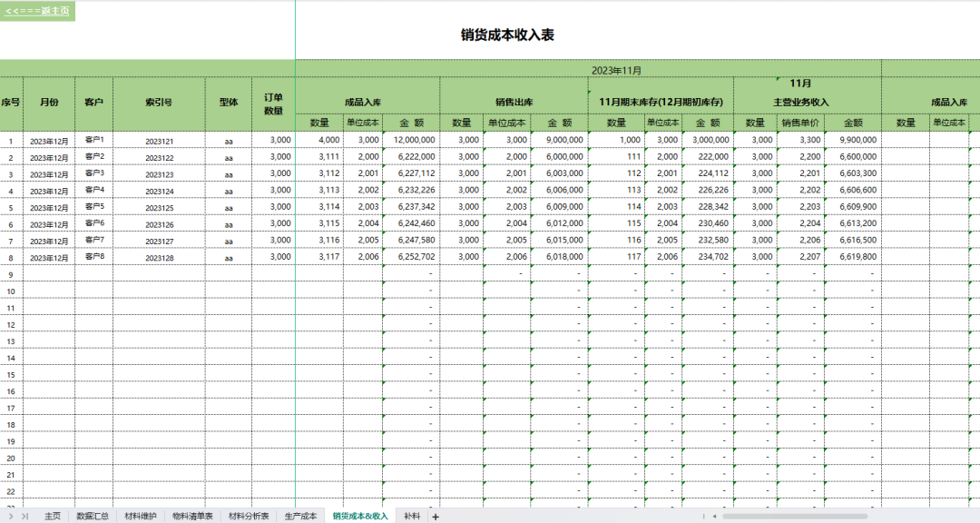Click cell 客户8
The height and width of the screenshot is (523, 980).
point(94,256)
